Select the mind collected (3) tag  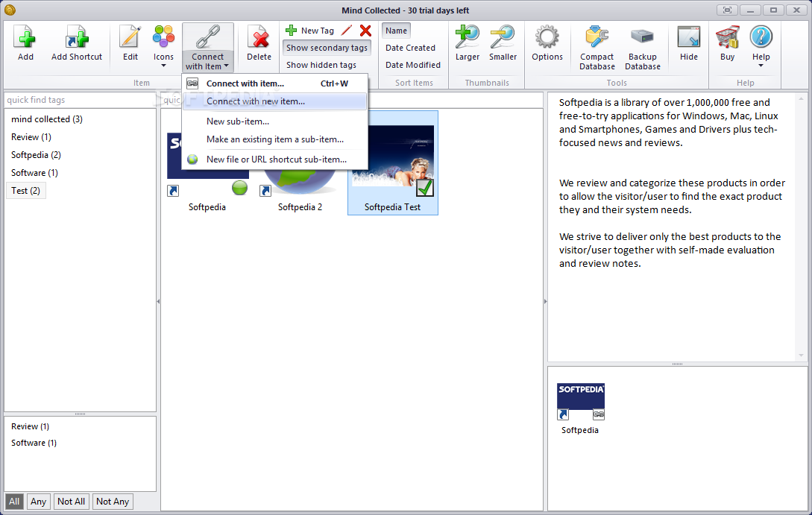pos(47,119)
